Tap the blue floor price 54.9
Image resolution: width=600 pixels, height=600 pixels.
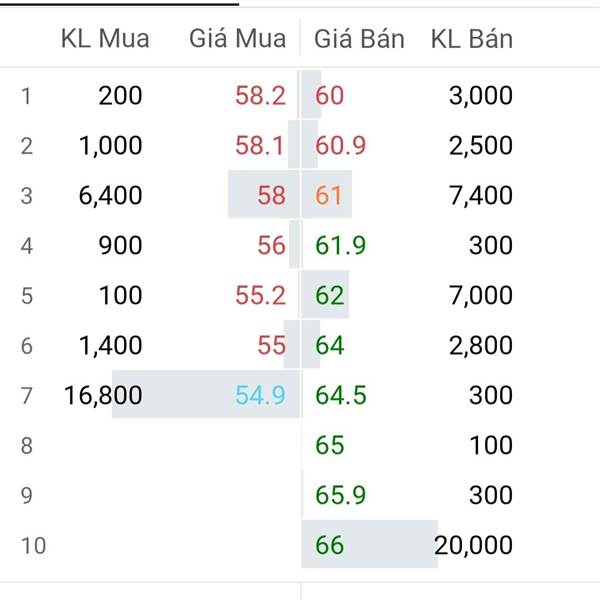pos(261,395)
